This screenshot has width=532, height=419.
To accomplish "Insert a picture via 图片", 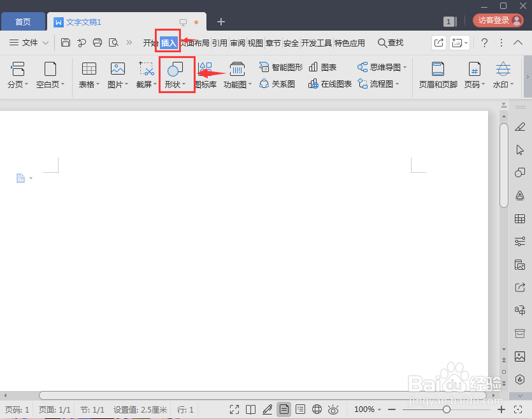I will (118, 75).
